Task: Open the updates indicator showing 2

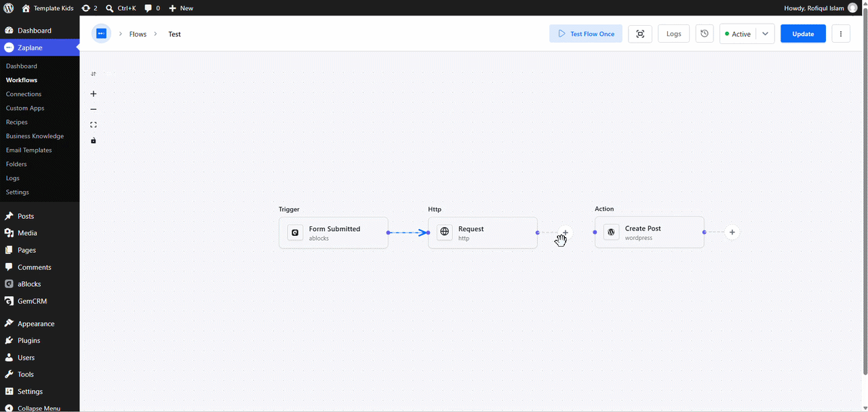Action: 89,8
